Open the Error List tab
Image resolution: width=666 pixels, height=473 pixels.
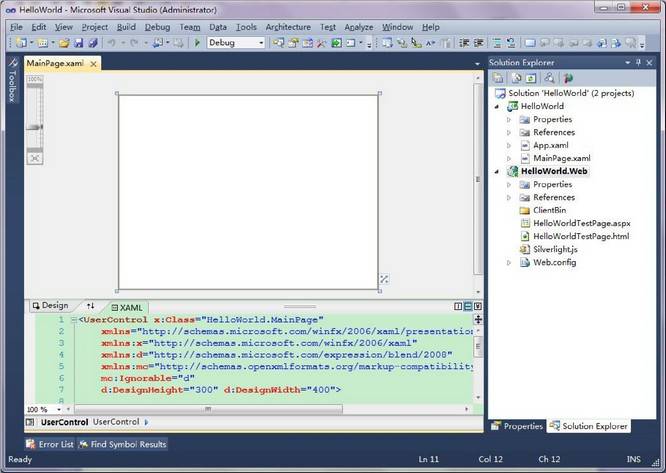(50, 444)
